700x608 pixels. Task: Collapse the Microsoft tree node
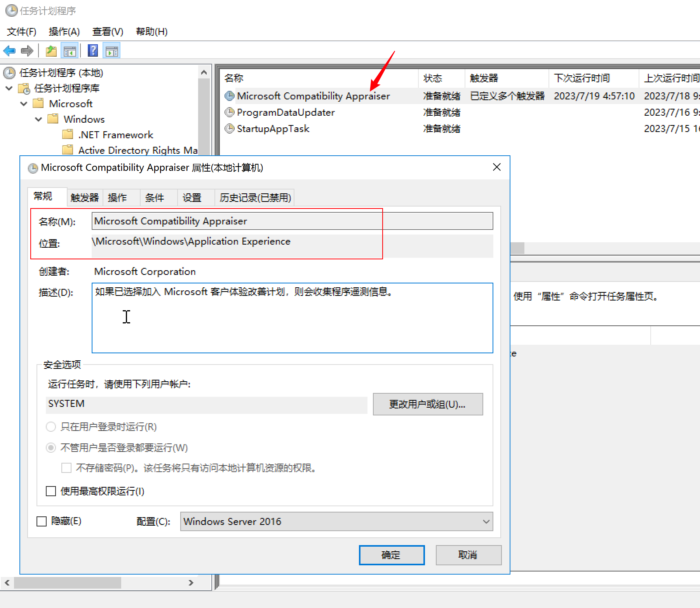pos(23,103)
